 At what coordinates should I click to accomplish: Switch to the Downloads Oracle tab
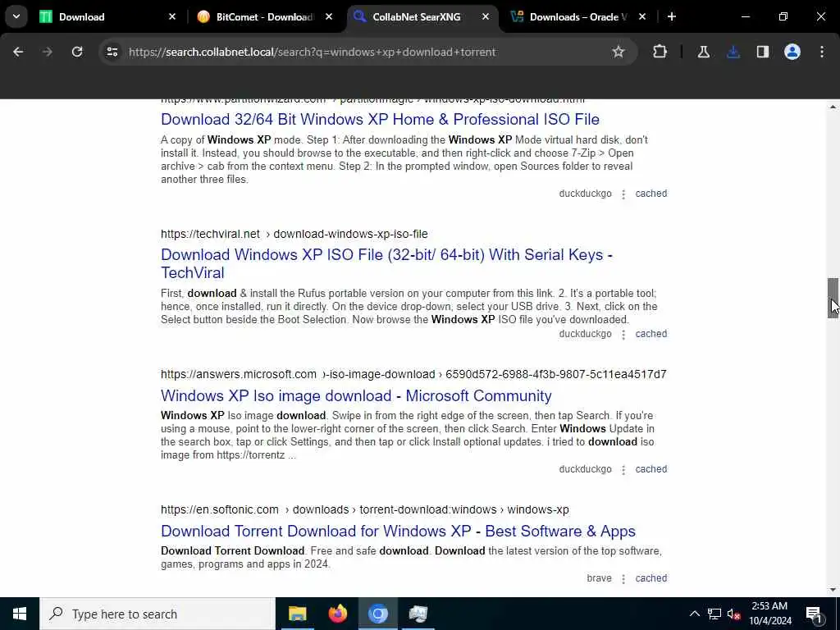pos(577,16)
